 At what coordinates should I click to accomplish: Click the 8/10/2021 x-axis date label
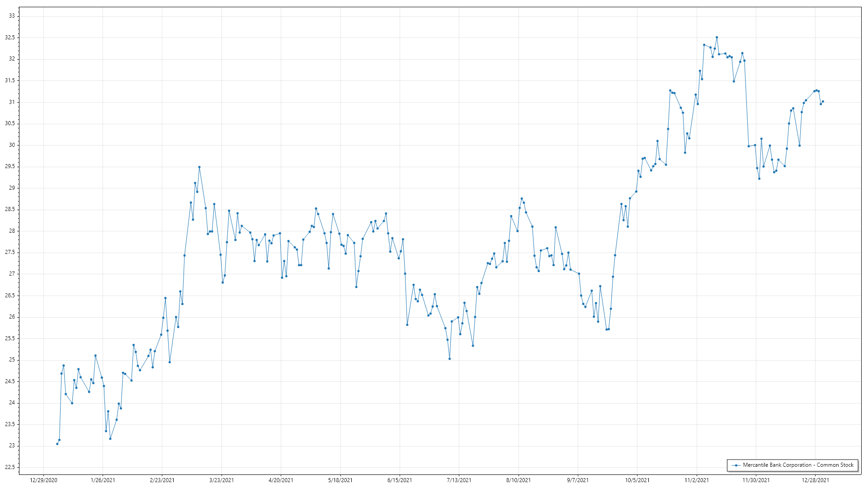tap(519, 480)
